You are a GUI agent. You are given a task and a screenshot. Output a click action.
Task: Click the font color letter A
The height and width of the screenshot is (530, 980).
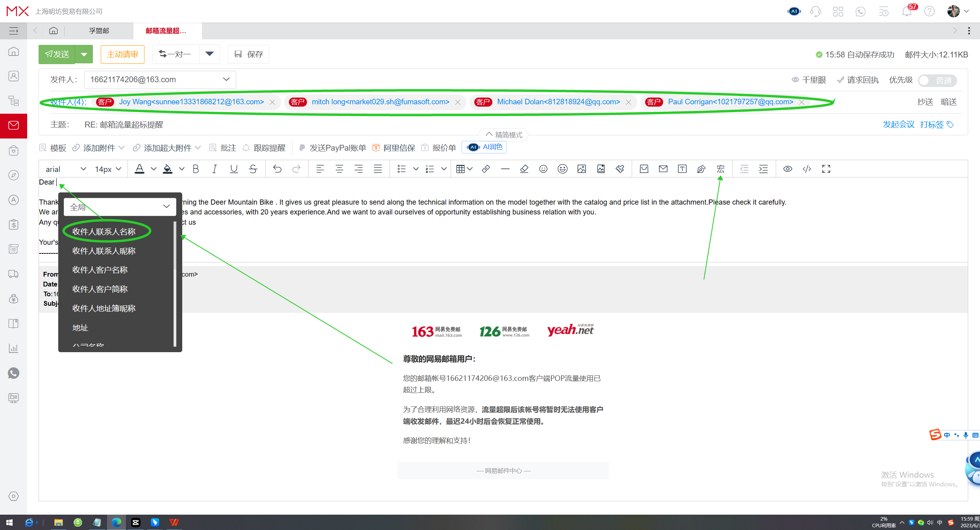(x=139, y=169)
